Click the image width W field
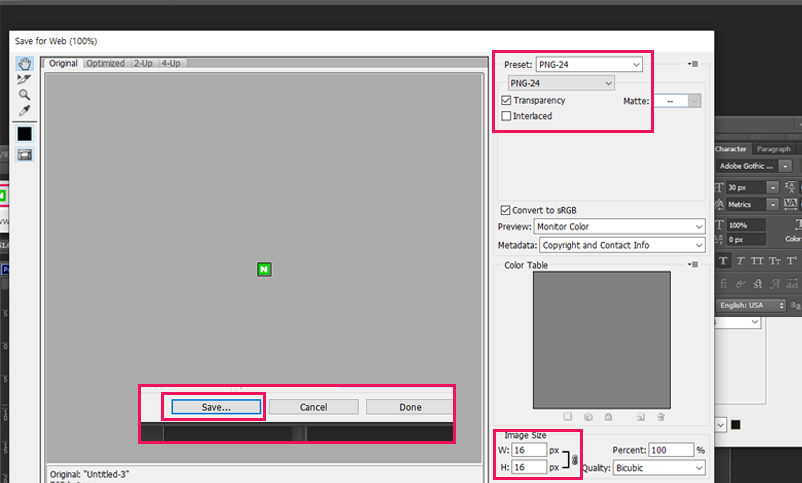This screenshot has height=483, width=802. 529,450
